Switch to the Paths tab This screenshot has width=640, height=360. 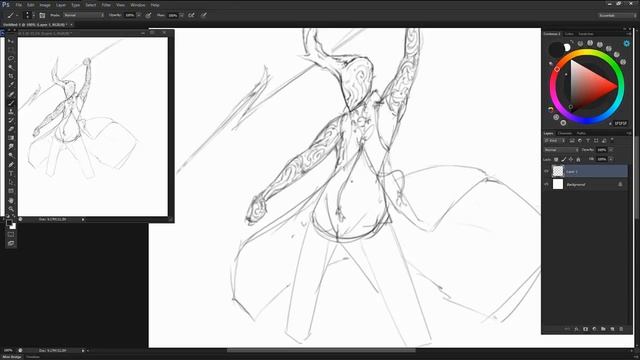(581, 133)
